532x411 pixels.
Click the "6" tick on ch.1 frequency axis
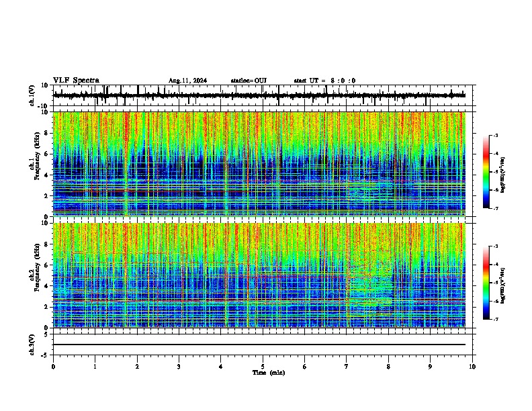46,154
